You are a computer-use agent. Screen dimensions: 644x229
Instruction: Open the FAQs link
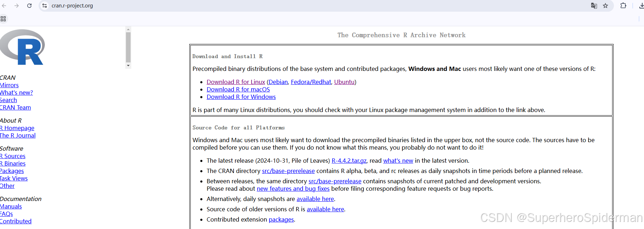tap(6, 214)
